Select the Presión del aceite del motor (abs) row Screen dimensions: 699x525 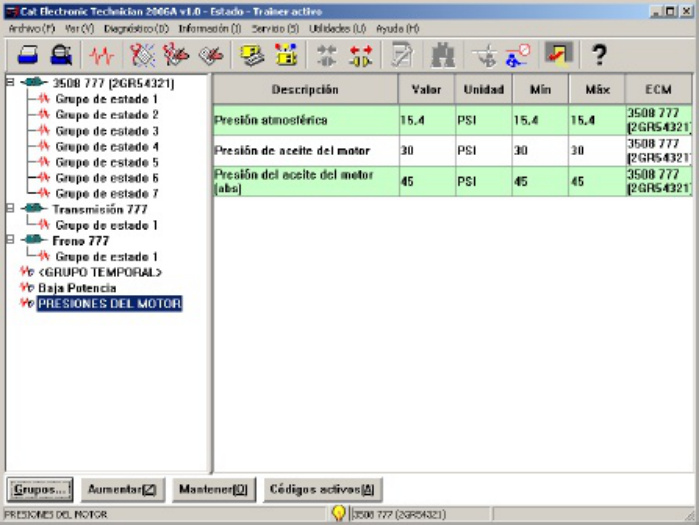[453, 181]
